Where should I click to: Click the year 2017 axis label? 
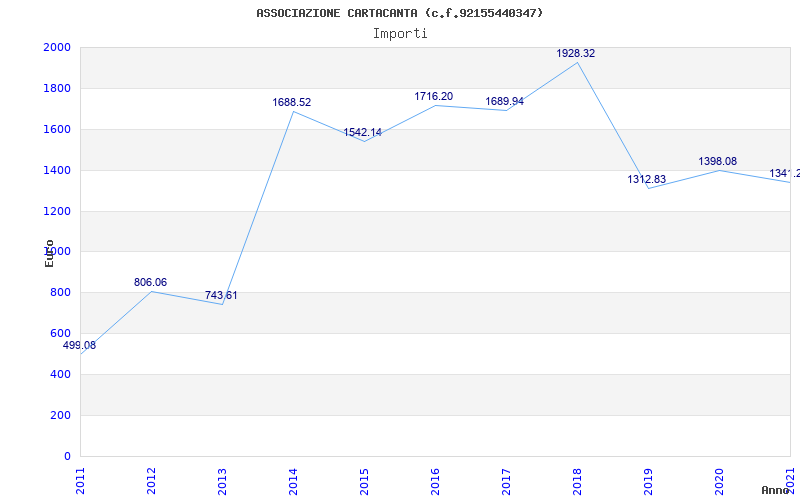pyautogui.click(x=506, y=482)
